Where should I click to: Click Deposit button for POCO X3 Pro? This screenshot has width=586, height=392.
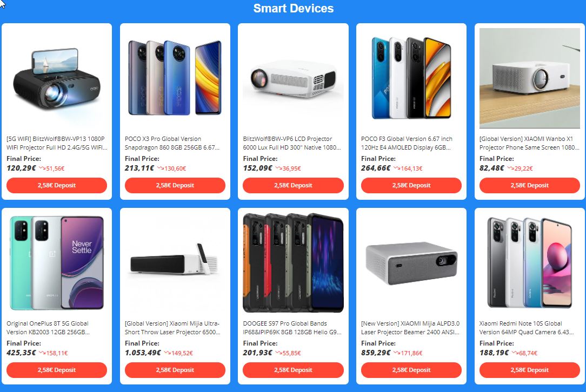click(x=175, y=185)
